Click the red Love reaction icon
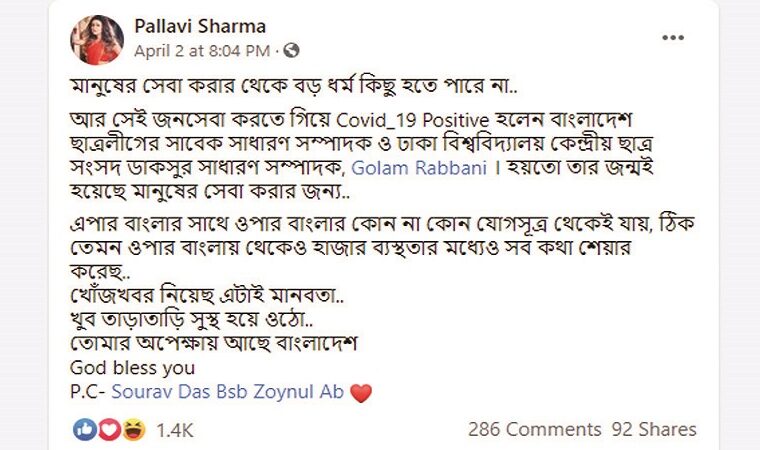Image resolution: width=760 pixels, height=450 pixels. click(109, 430)
